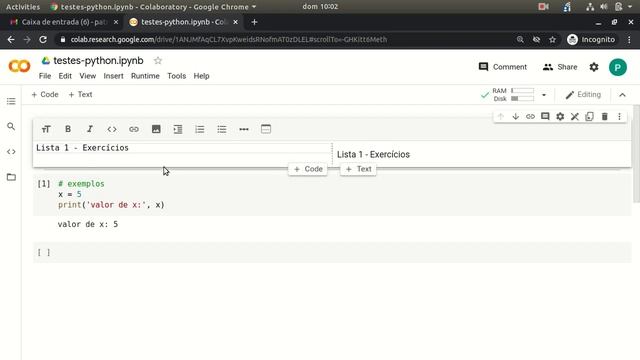640x360 pixels.
Task: Open table of contents sidebar
Action: tap(11, 101)
